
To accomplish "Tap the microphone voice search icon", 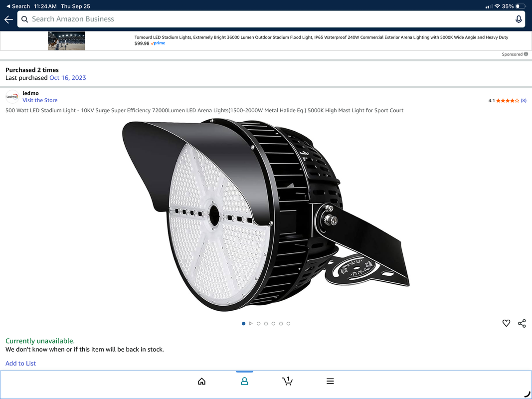I will point(519,19).
